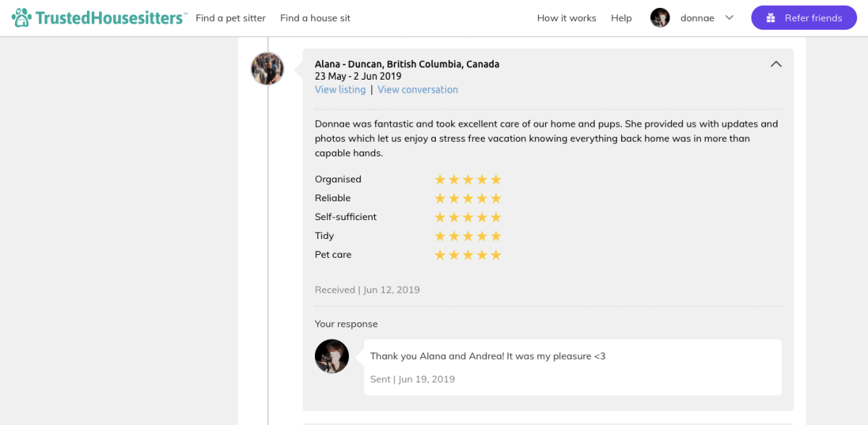Open the Help page

(x=621, y=18)
